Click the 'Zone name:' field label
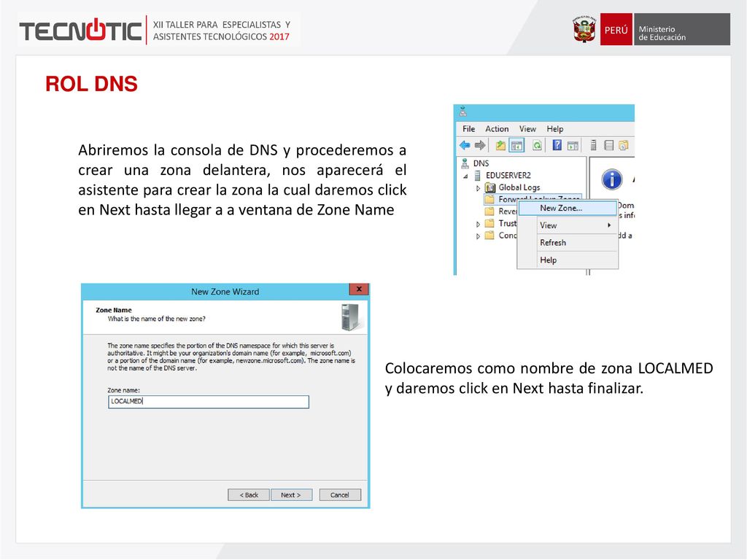Screen dimensions: 747x560 click(x=123, y=390)
